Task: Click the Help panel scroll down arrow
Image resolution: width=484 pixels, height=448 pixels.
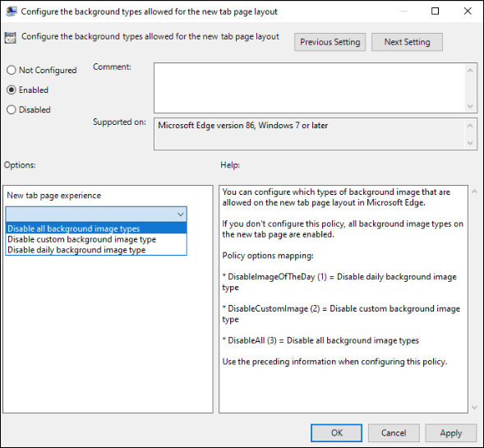Action: click(475, 408)
